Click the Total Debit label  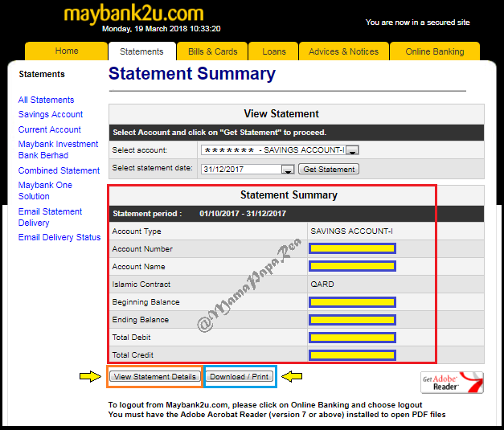click(131, 338)
